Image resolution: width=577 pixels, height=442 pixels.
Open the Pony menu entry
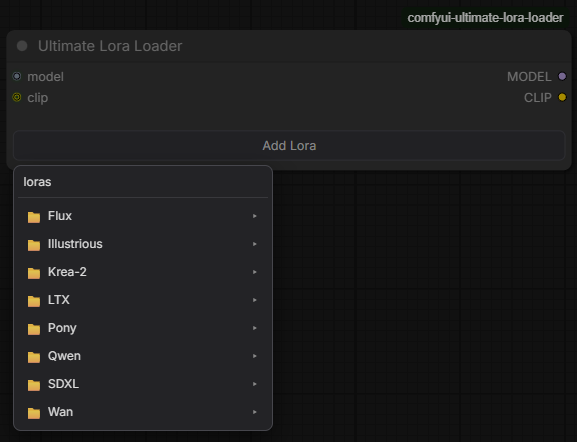coord(143,328)
